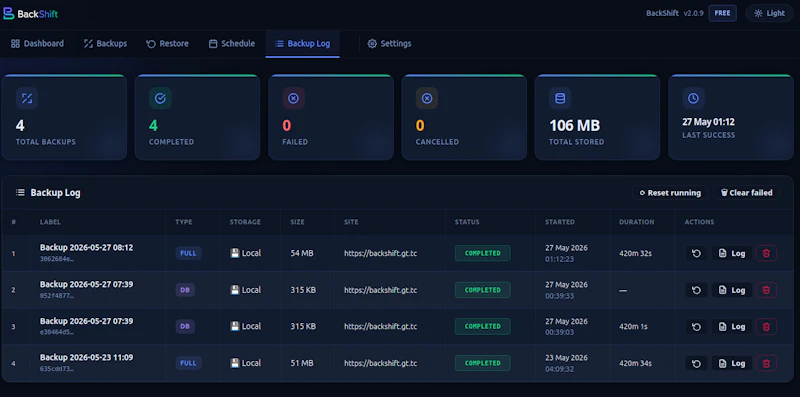Restore the 54 MB backup via restore icon
The width and height of the screenshot is (800, 397).
point(696,253)
